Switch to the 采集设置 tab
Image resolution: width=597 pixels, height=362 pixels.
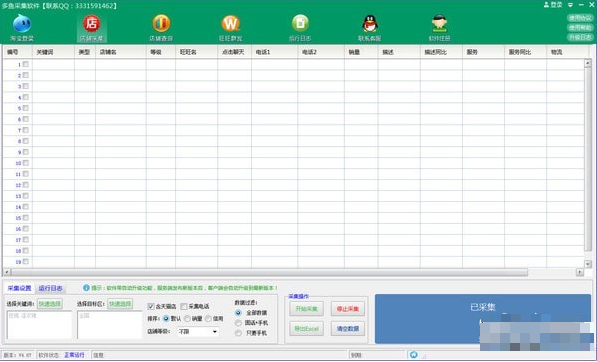click(19, 288)
